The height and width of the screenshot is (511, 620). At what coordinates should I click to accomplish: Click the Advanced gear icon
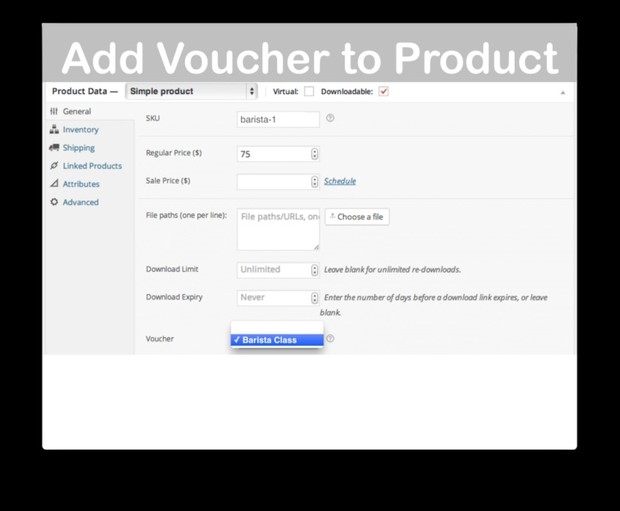point(54,202)
